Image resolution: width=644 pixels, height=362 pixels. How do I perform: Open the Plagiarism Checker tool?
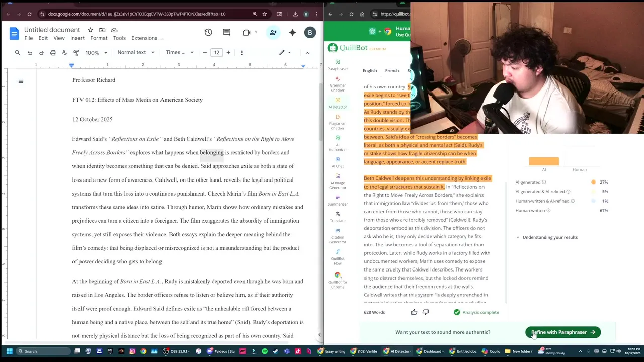click(338, 122)
